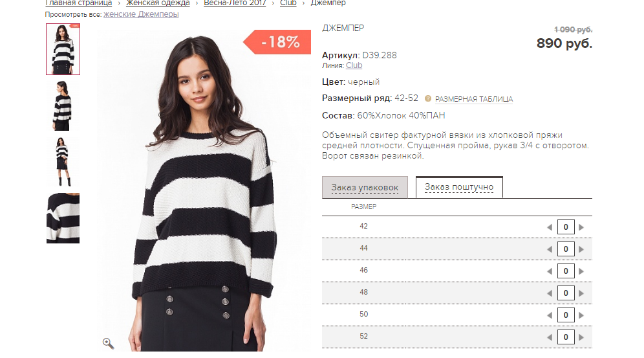Follow the Club line link
This screenshot has height=358, width=644.
tap(354, 65)
